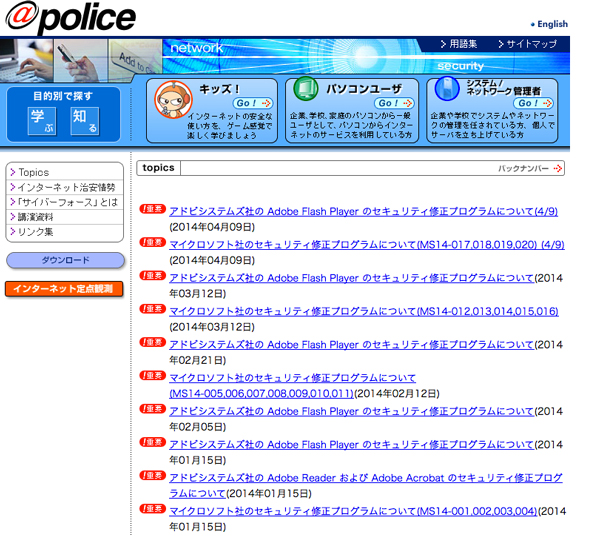Open the 用語集 glossary menu item
The image size is (600, 536).
click(462, 44)
